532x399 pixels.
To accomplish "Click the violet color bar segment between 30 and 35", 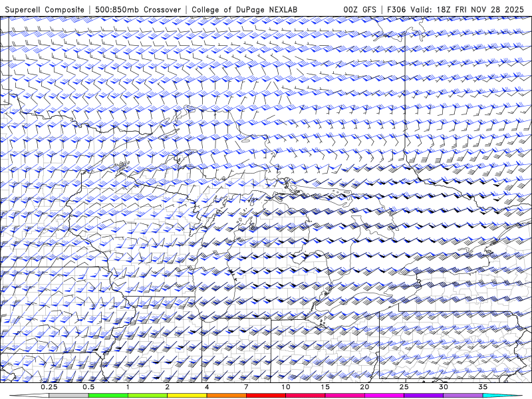I will pos(463,396).
